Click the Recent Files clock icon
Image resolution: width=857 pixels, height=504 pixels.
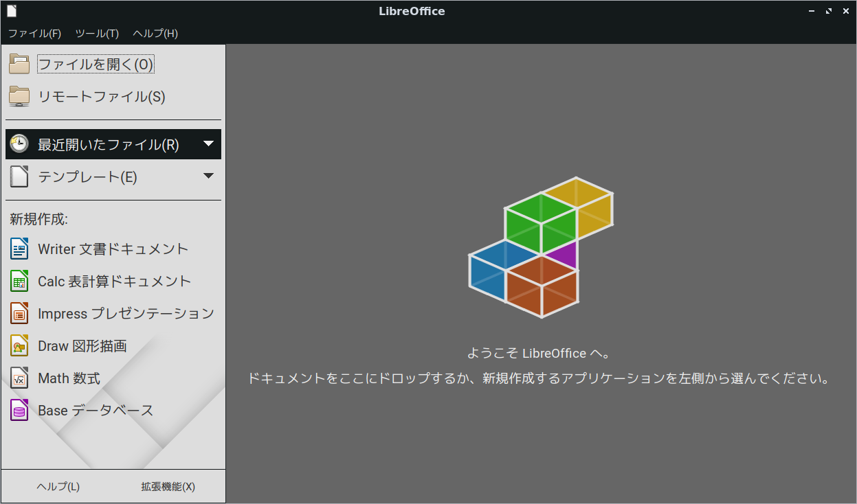(x=19, y=144)
